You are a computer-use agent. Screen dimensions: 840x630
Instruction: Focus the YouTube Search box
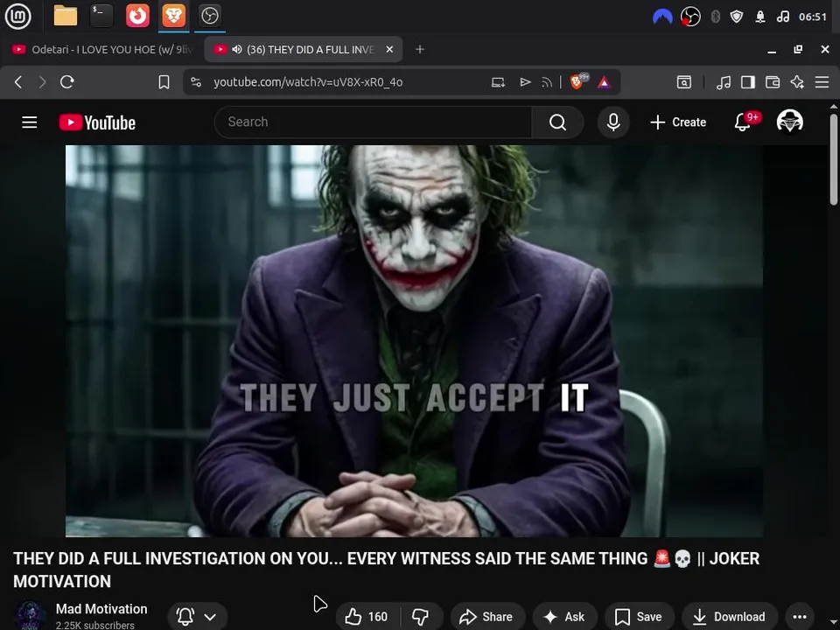coord(374,122)
